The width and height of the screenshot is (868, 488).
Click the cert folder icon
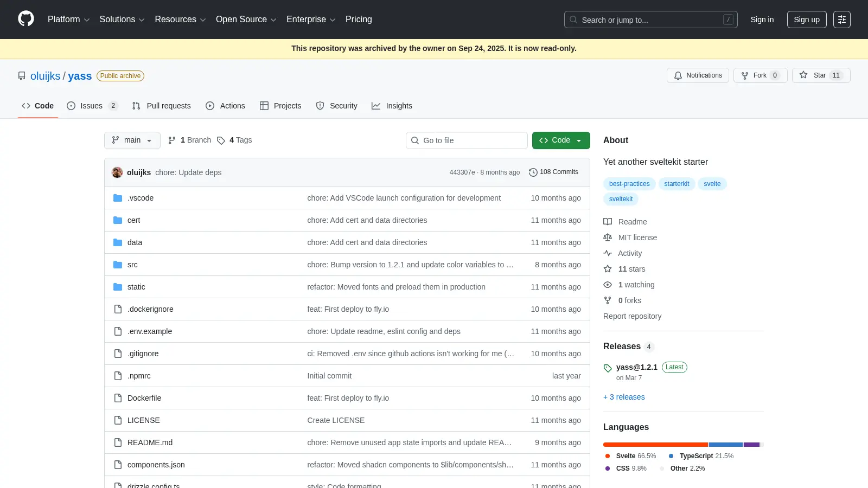pyautogui.click(x=118, y=220)
